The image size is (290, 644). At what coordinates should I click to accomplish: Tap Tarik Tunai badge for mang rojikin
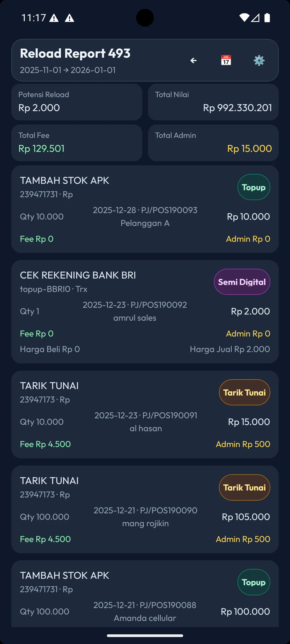coord(244,488)
